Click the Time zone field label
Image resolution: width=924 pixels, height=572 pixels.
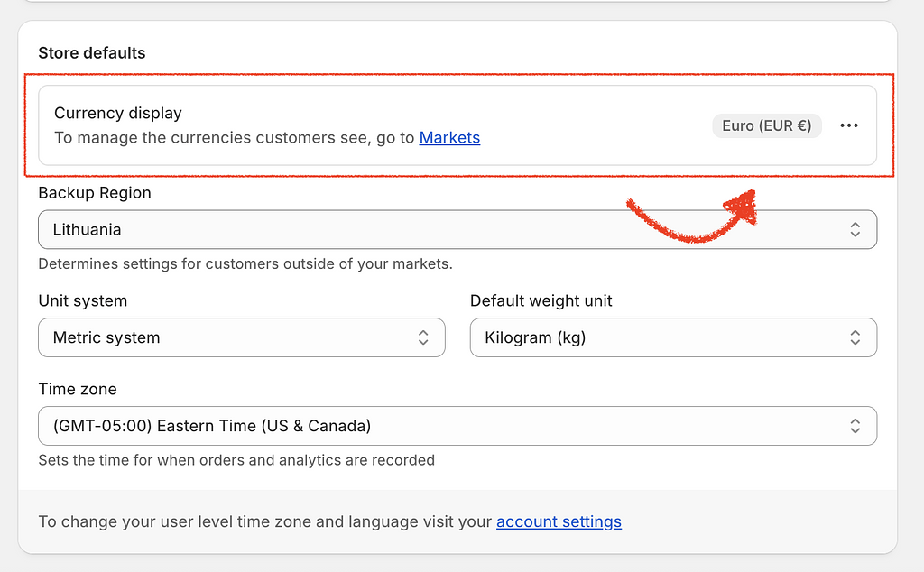coord(78,389)
